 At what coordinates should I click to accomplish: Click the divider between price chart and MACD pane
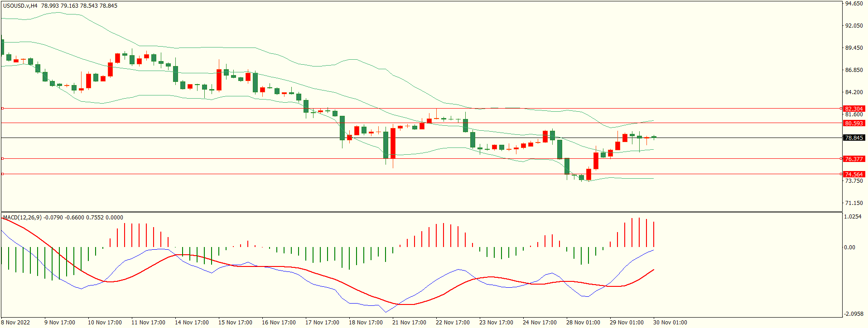[x=421, y=212]
